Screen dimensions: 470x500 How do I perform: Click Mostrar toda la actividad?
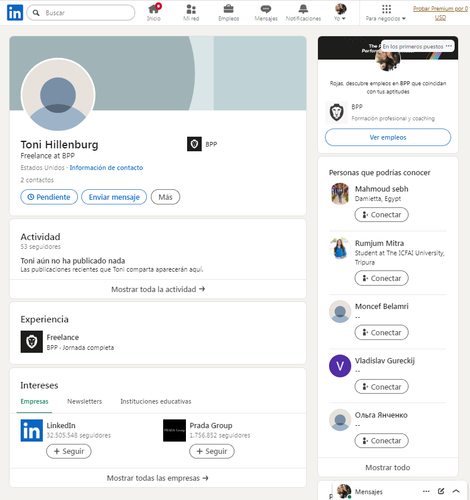(x=158, y=289)
